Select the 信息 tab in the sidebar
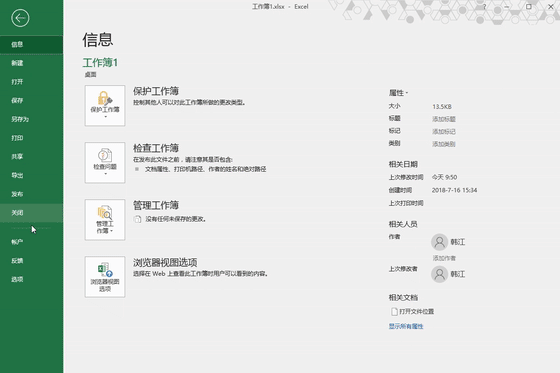The height and width of the screenshot is (373, 560). click(x=31, y=44)
